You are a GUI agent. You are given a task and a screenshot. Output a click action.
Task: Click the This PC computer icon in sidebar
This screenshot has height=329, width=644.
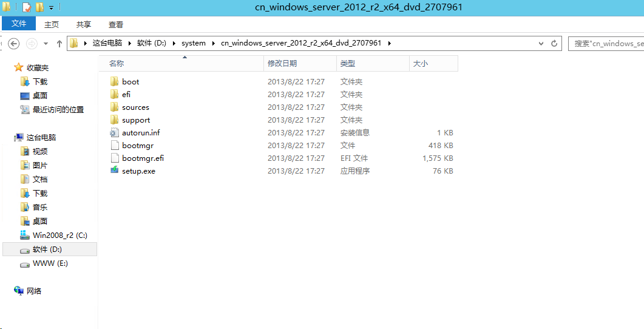pyautogui.click(x=18, y=137)
